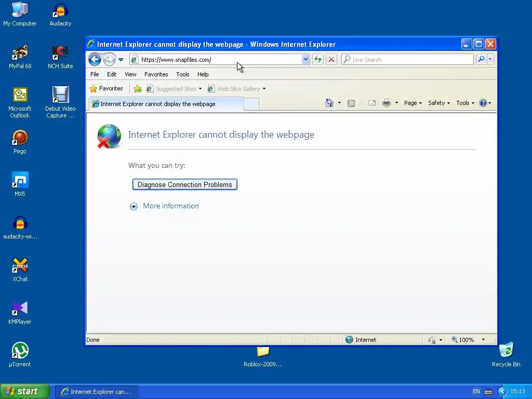Viewport: 532px width, 399px height.
Task: Expand the address bar history dropdown
Action: pyautogui.click(x=305, y=59)
